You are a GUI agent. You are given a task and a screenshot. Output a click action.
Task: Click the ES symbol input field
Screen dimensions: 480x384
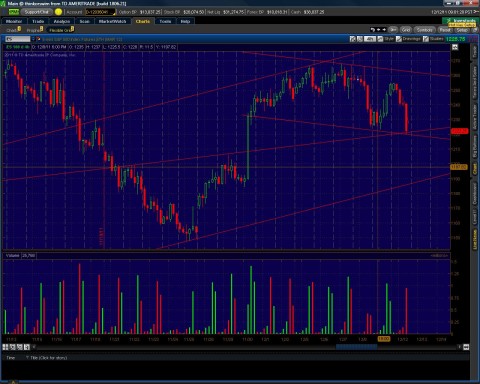pos(17,39)
